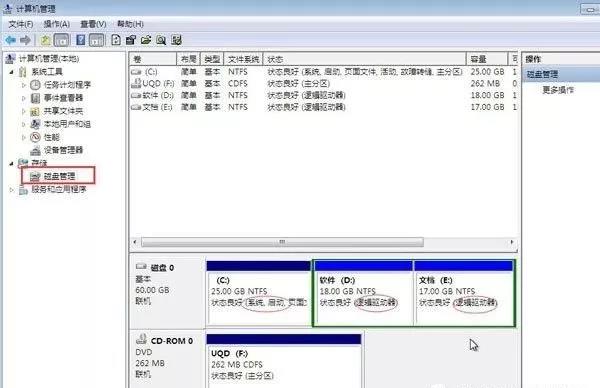The width and height of the screenshot is (600, 388).
Task: Click the last toolbar icon after the magnifier
Action: (x=176, y=40)
